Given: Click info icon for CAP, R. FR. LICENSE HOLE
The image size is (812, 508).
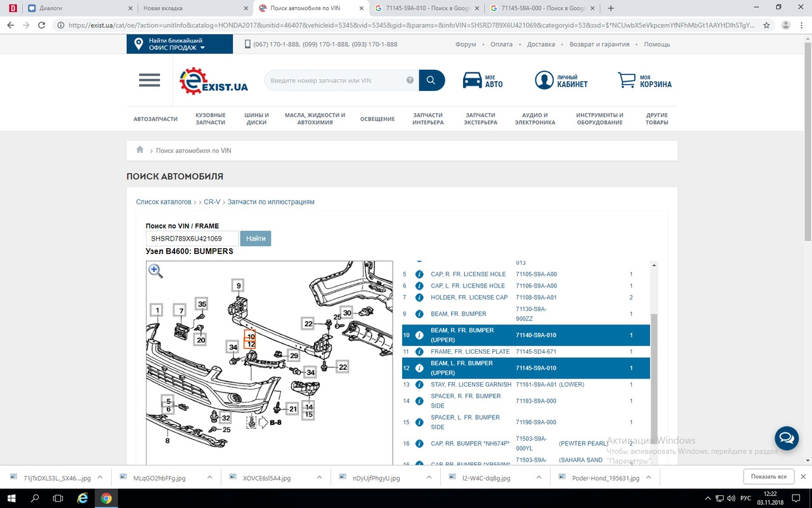Looking at the screenshot, I should click(419, 274).
